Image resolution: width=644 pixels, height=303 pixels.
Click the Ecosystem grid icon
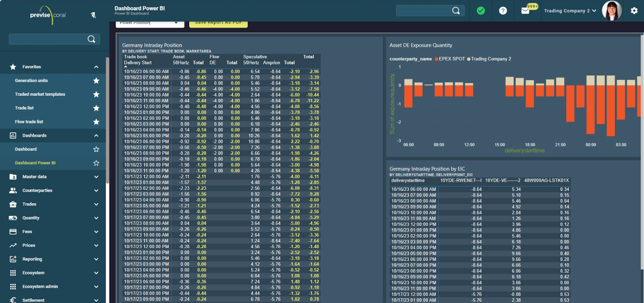[13, 273]
